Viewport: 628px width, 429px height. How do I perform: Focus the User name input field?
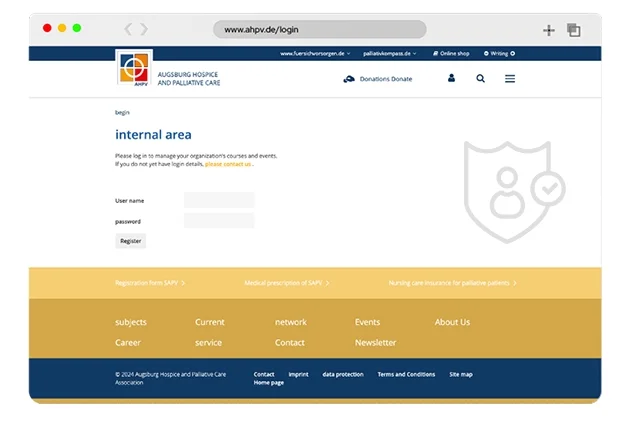tap(219, 200)
